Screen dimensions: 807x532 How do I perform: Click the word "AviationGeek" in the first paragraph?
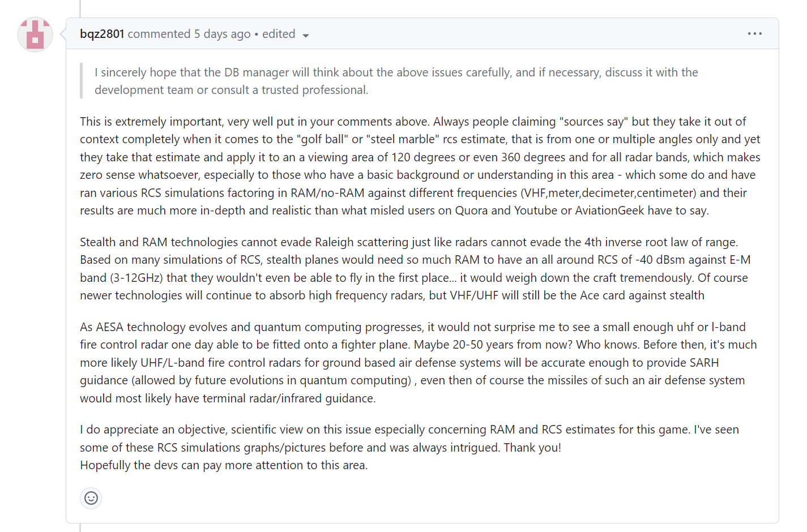[x=609, y=211]
